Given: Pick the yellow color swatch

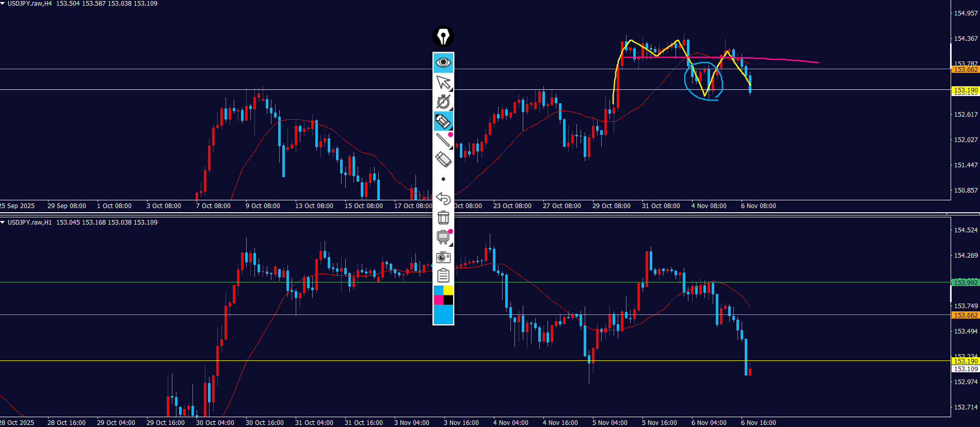Looking at the screenshot, I should (448, 290).
